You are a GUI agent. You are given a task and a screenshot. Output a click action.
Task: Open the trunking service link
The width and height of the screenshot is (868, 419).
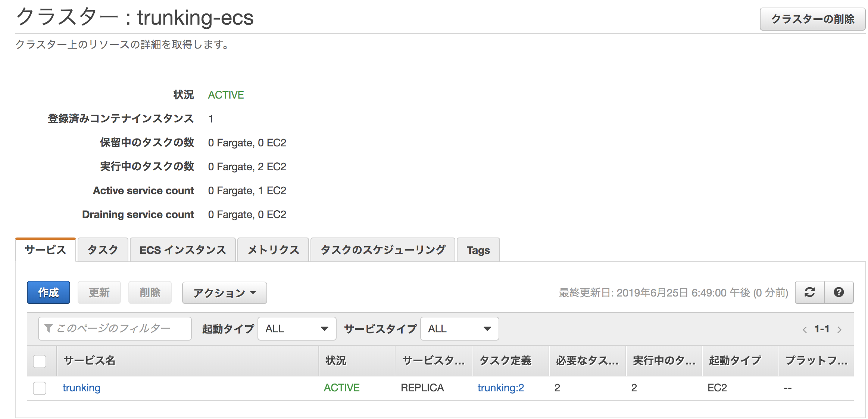[x=81, y=388]
